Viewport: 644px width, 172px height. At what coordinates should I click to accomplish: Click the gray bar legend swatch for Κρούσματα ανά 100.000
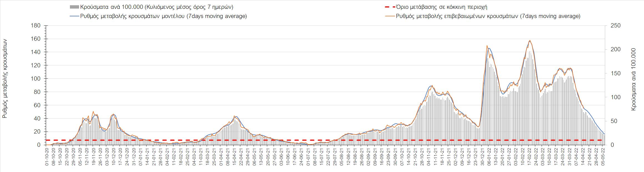coord(74,7)
